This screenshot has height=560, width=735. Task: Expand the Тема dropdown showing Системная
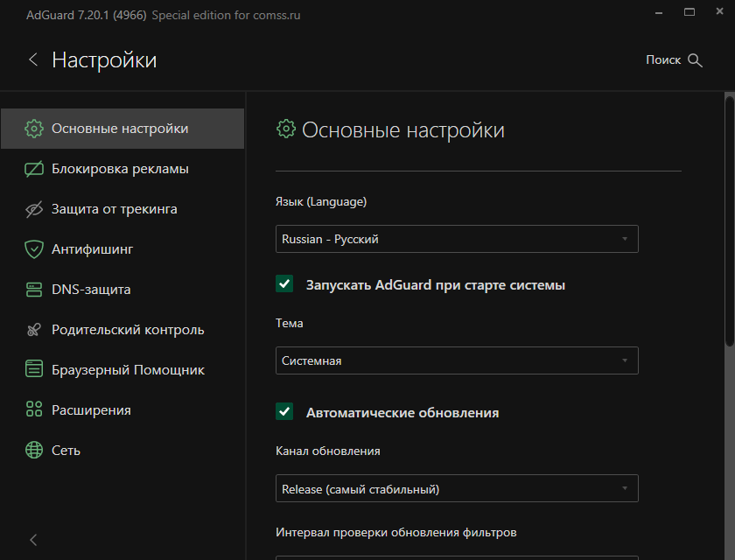point(456,360)
